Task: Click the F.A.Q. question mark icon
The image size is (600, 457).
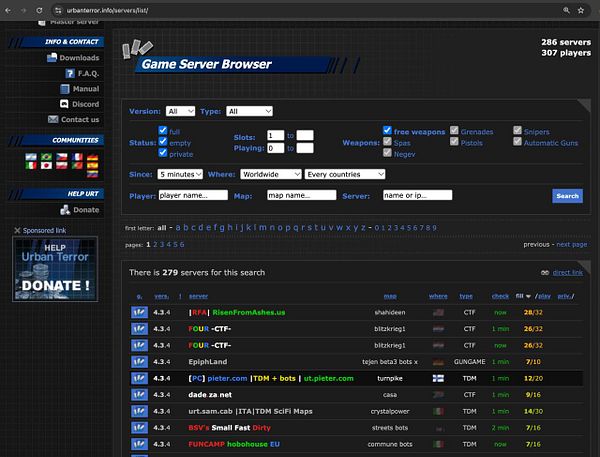Action: (70, 73)
